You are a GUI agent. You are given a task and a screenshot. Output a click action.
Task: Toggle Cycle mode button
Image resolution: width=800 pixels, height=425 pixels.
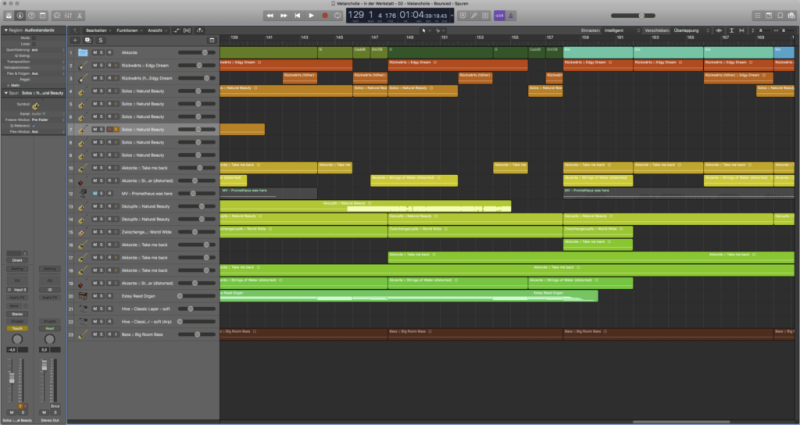(338, 16)
